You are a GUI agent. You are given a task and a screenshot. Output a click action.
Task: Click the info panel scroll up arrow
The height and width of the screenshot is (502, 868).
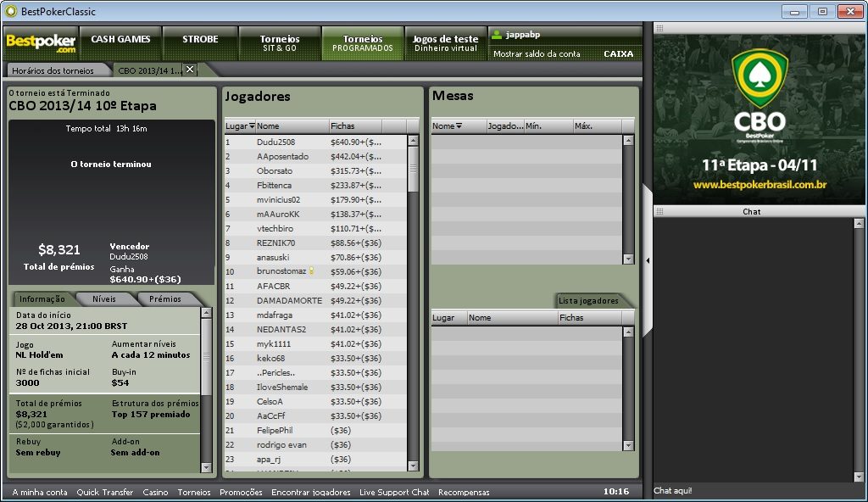click(206, 313)
